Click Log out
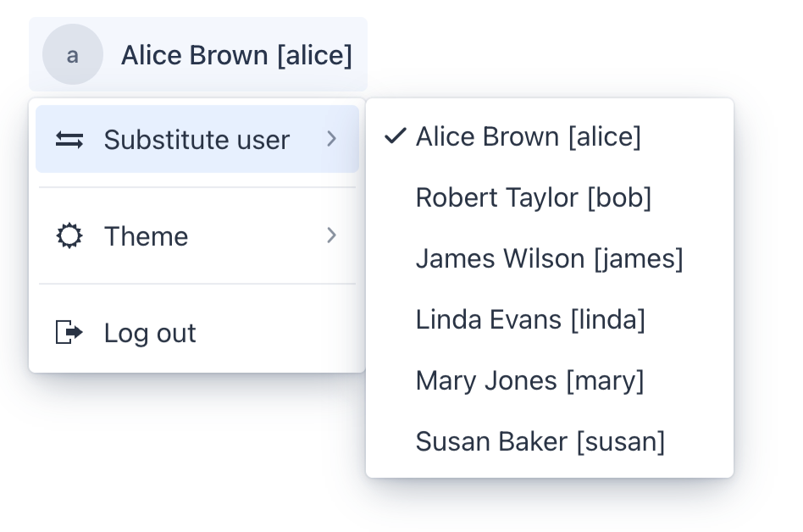Screen dimensions: 803x532 (x=150, y=333)
